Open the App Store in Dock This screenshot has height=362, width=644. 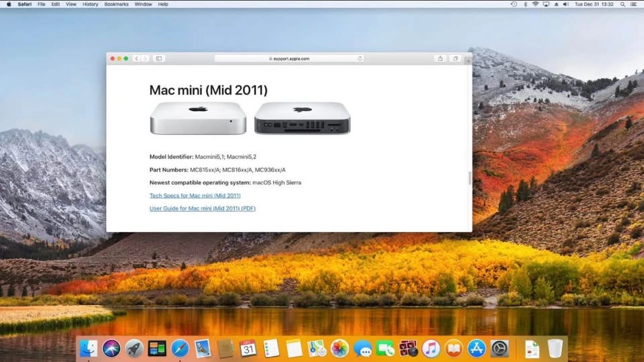point(476,349)
